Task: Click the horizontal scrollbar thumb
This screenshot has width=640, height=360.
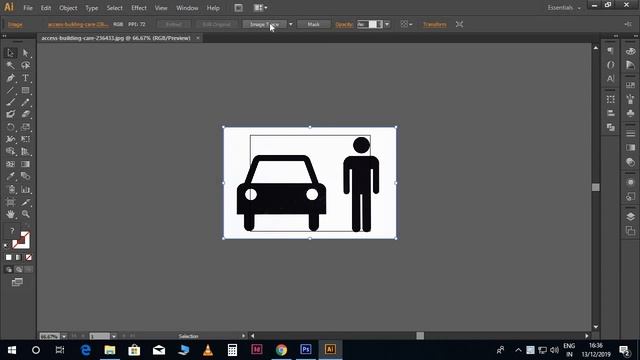Action: (x=420, y=336)
